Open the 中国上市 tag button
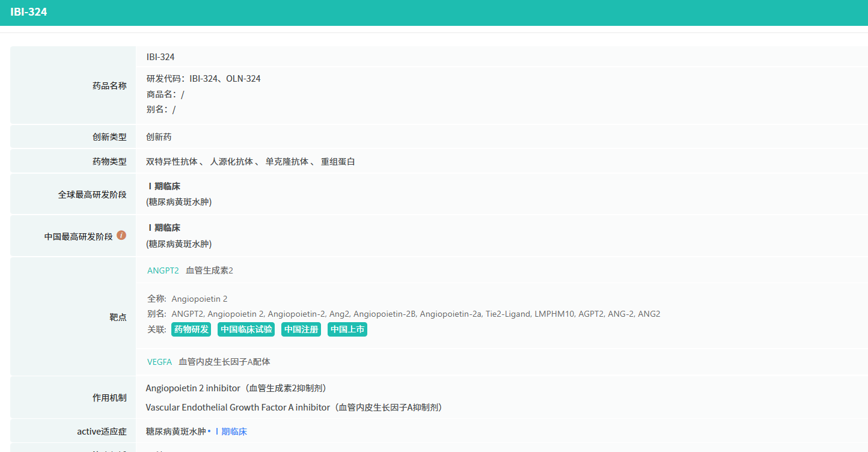 pyautogui.click(x=347, y=329)
